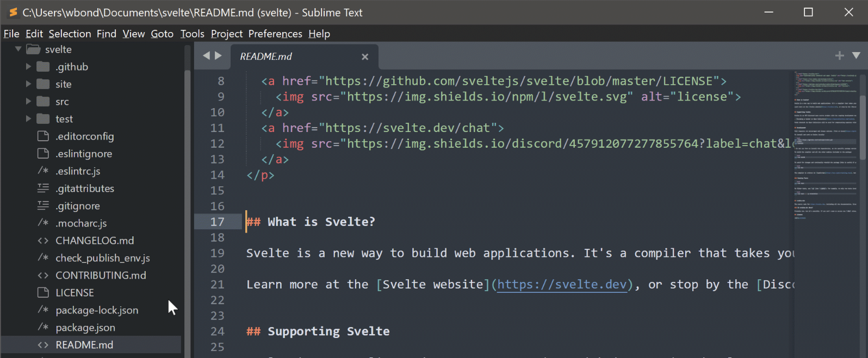868x358 pixels.
Task: Click the svelte root folder icon
Action: (x=33, y=49)
